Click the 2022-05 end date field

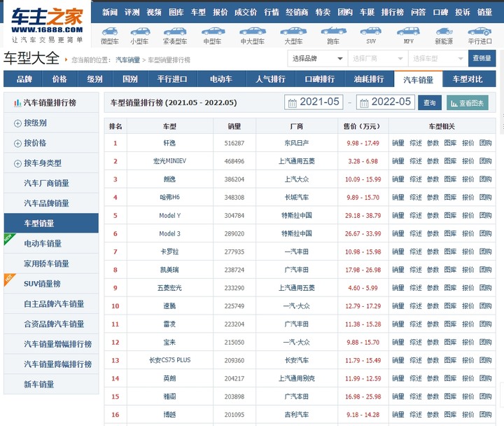(x=386, y=102)
